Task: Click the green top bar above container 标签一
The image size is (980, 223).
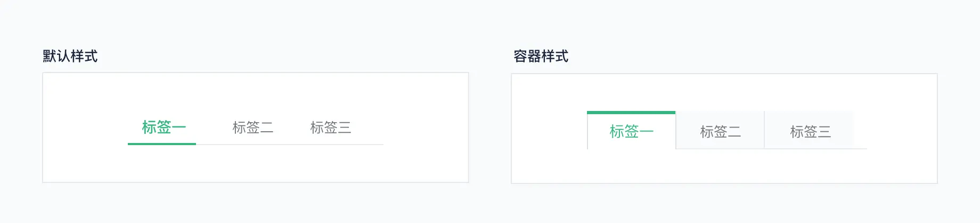Action: point(631,113)
